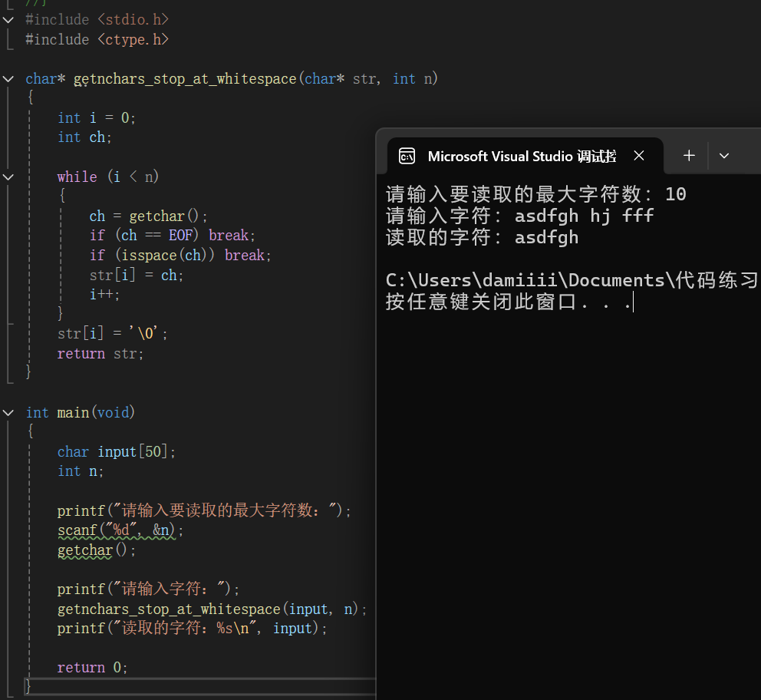The image size is (761, 700).
Task: Click the command prompt icon on the debug console tab
Action: [407, 156]
